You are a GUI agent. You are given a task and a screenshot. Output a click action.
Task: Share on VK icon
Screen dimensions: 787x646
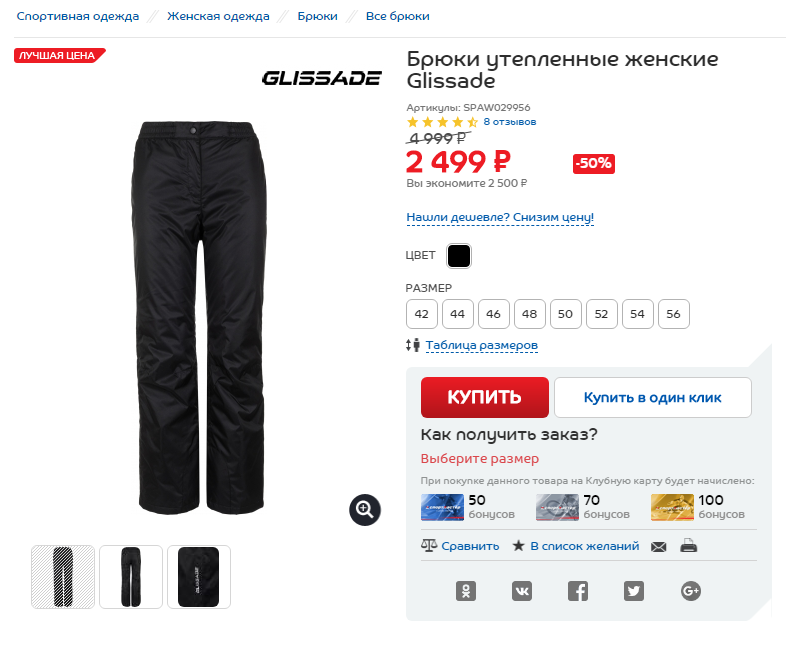522,591
